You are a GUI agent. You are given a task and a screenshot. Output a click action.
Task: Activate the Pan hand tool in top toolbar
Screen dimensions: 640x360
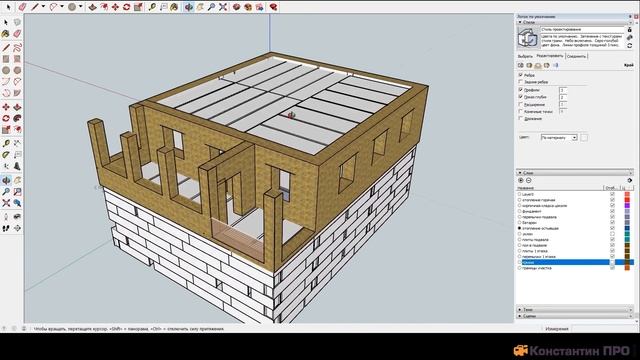200,7
